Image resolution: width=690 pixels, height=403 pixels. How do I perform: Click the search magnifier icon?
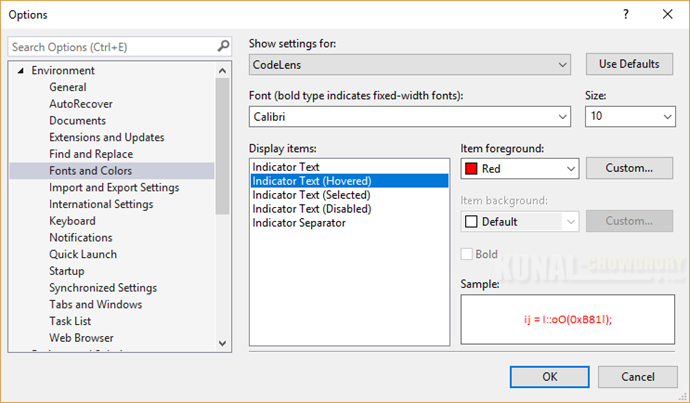click(x=223, y=46)
